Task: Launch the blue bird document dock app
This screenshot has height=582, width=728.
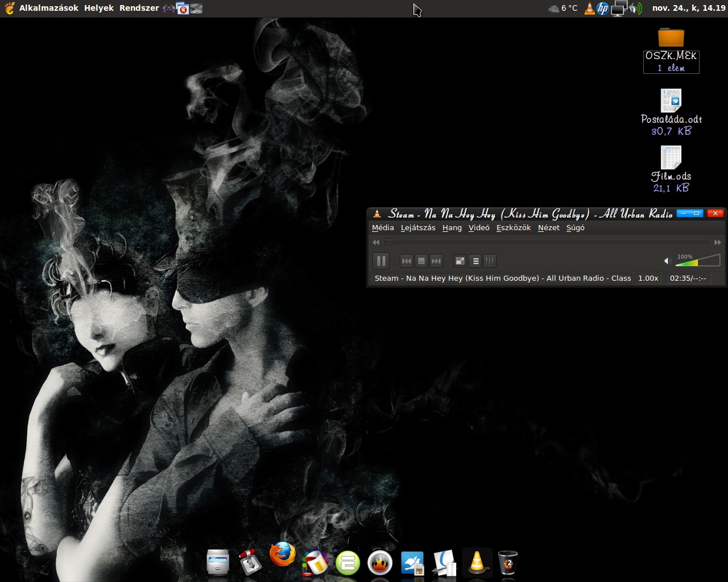Action: tap(413, 563)
